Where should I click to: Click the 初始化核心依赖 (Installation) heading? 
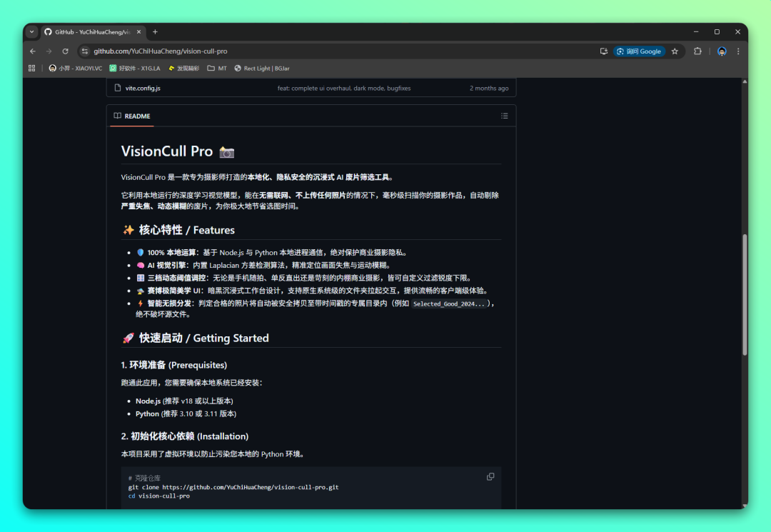(184, 436)
